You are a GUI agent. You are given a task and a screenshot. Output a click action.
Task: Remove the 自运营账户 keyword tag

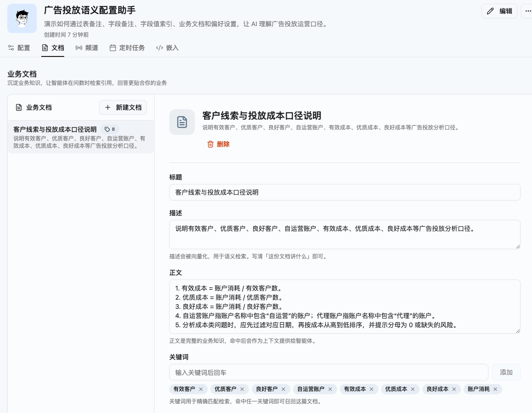tap(330, 389)
